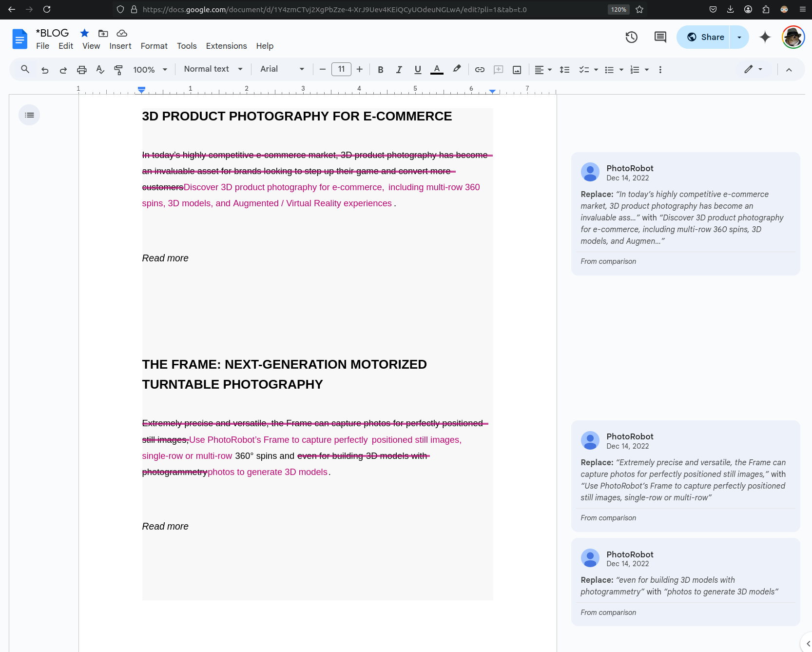This screenshot has width=812, height=652.
Task: Open Arial font dropdown
Action: point(282,69)
